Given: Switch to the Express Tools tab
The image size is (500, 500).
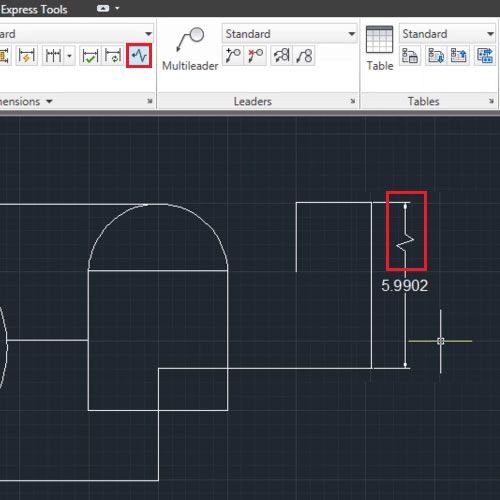Looking at the screenshot, I should tap(33, 9).
